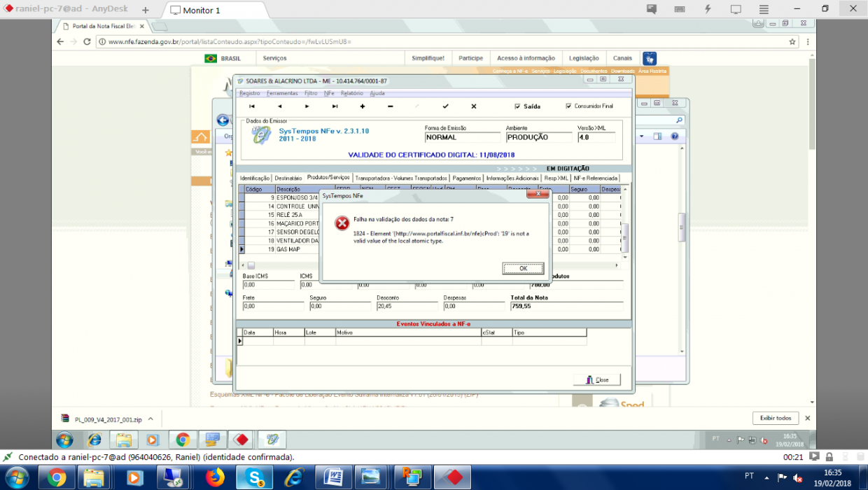Jump to last record arrow
The width and height of the screenshot is (868, 490).
click(335, 106)
